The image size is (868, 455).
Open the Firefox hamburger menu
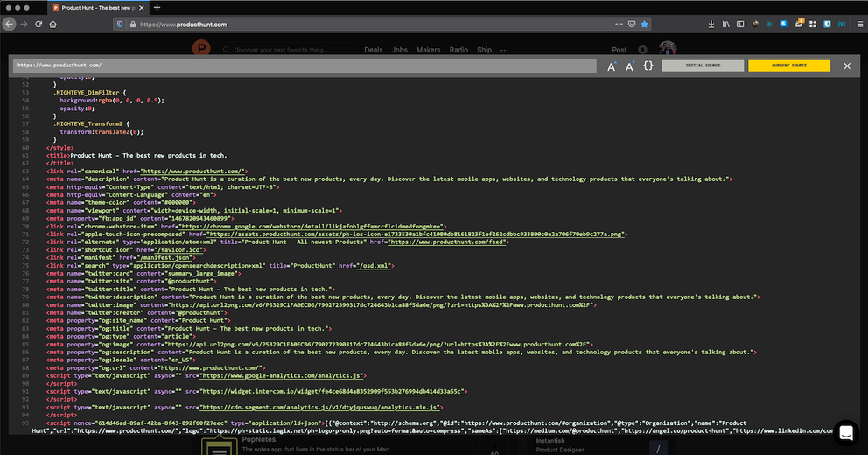[860, 24]
